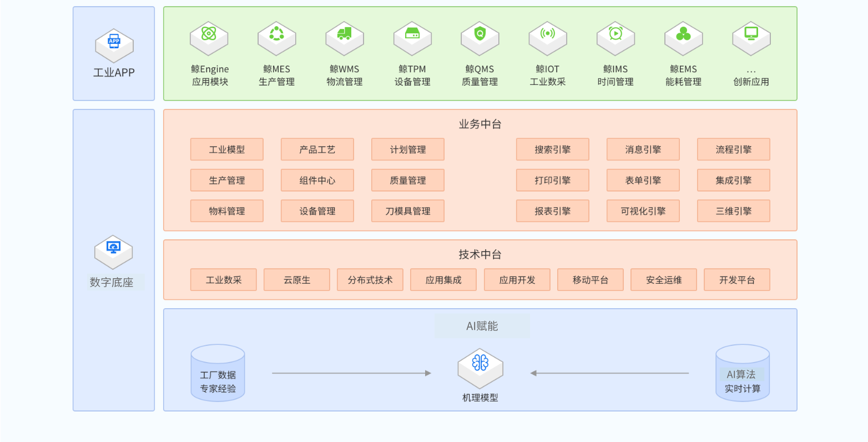Click the 数字底座 monitor icon
Viewport: 868px width, 442px height.
tap(113, 252)
